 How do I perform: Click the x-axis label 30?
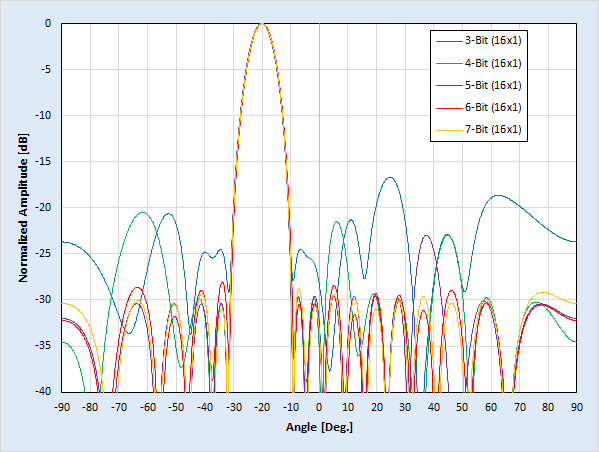405,407
